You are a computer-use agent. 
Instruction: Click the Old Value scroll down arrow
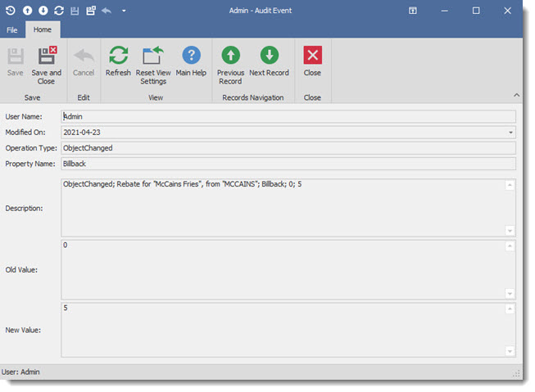tap(510, 294)
